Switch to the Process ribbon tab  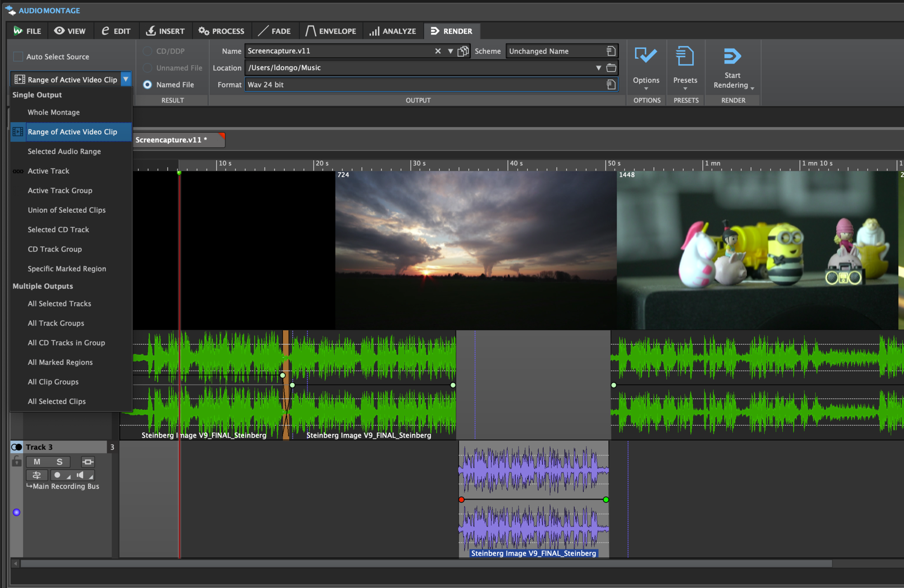(221, 31)
